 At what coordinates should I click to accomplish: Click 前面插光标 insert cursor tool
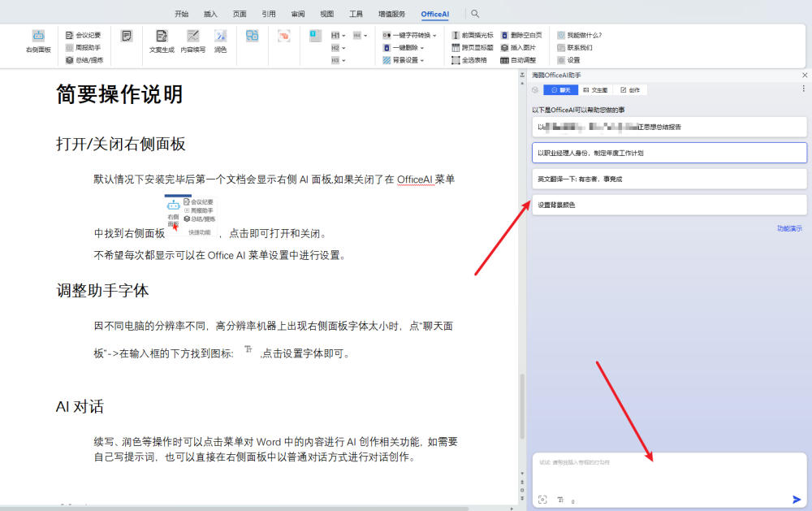pyautogui.click(x=473, y=35)
